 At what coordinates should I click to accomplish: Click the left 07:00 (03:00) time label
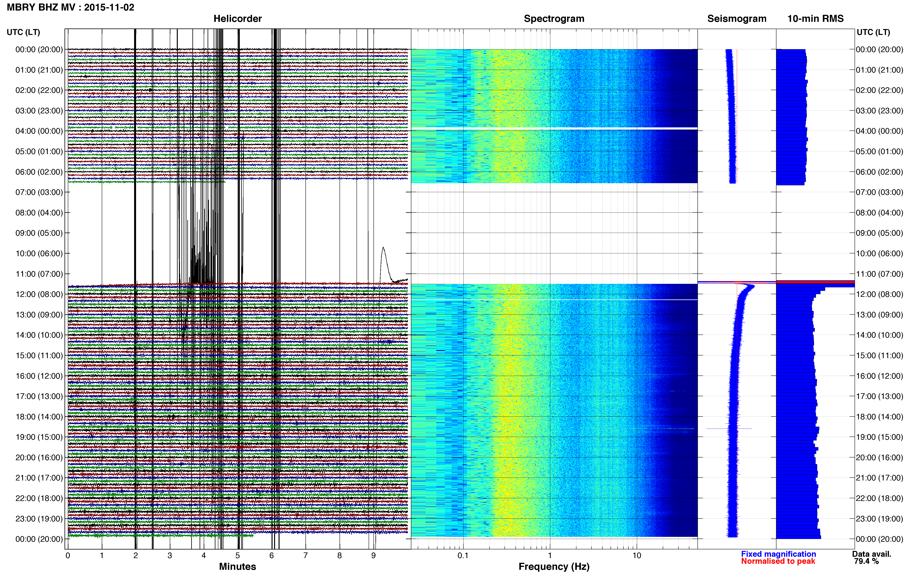pyautogui.click(x=39, y=192)
